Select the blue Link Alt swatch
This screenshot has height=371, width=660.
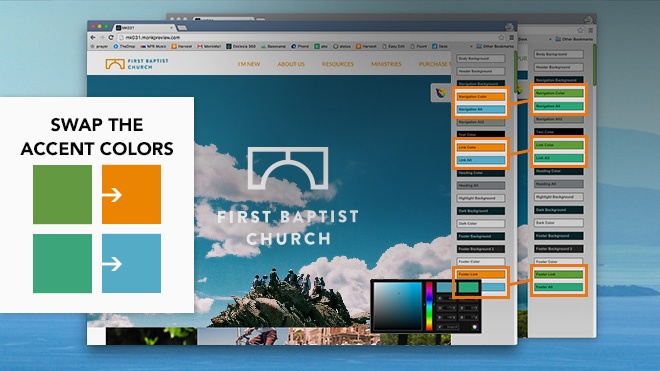(x=481, y=160)
